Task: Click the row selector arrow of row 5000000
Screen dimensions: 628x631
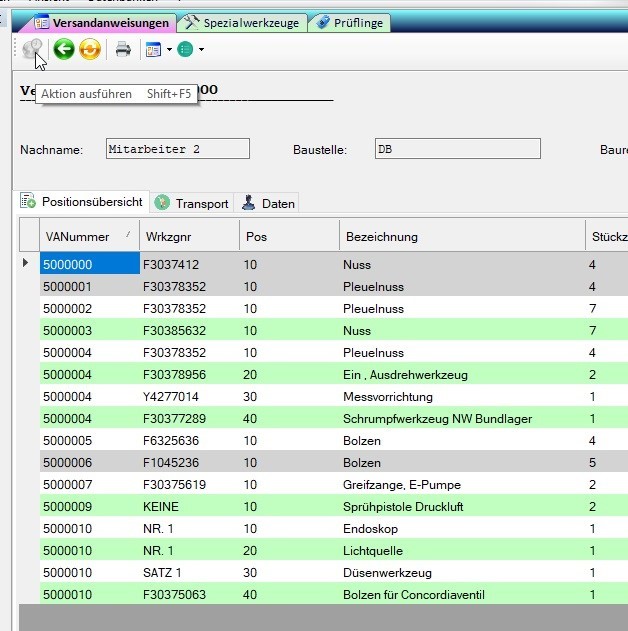Action: pyautogui.click(x=26, y=263)
